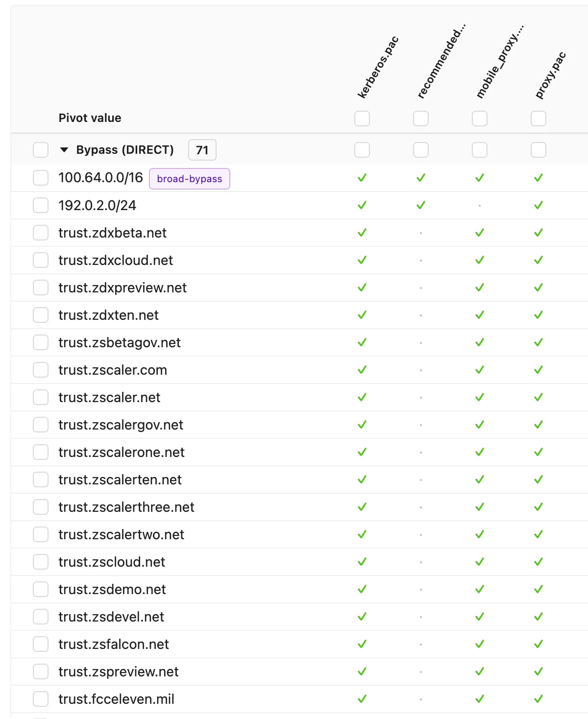The width and height of the screenshot is (588, 719).
Task: Select the trust.zsfalcon.net row checkbox
Action: point(41,644)
